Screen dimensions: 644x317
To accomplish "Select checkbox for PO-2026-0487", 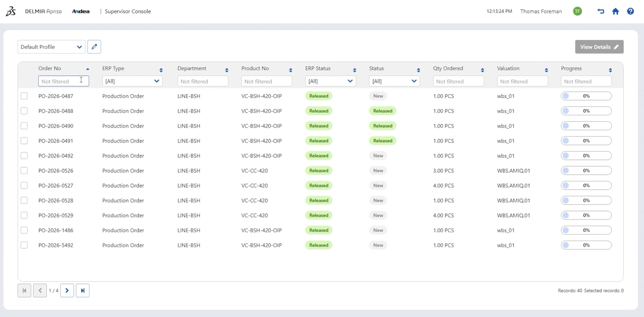I will pyautogui.click(x=24, y=96).
